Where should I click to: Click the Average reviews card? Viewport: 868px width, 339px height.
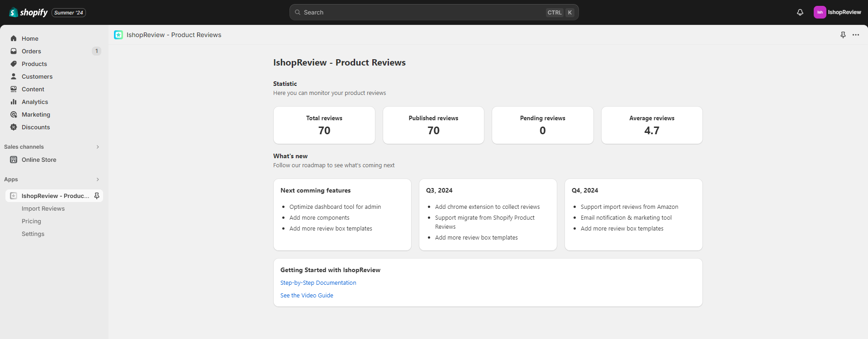[652, 125]
